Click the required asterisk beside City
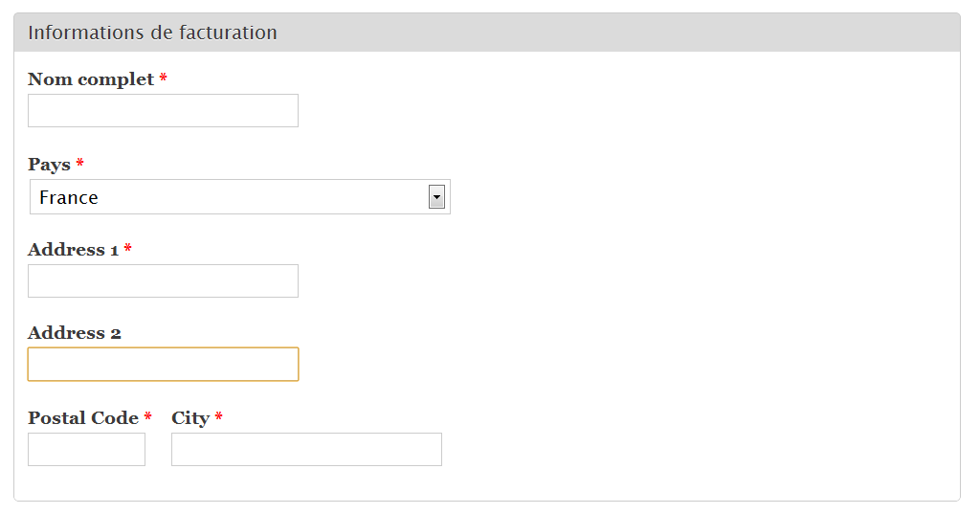980x514 pixels. click(219, 417)
